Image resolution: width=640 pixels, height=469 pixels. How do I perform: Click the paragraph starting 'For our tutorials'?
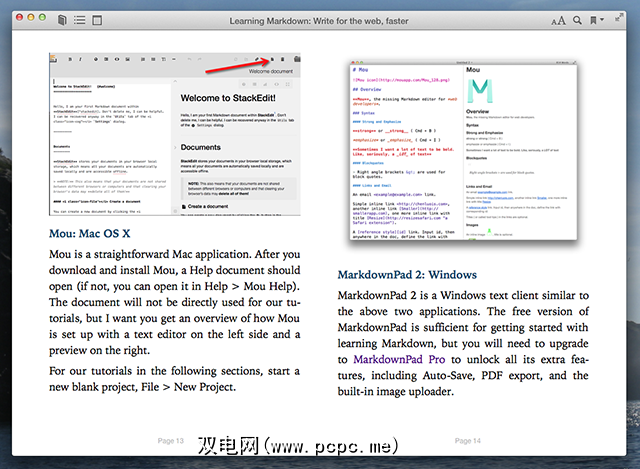point(175,379)
